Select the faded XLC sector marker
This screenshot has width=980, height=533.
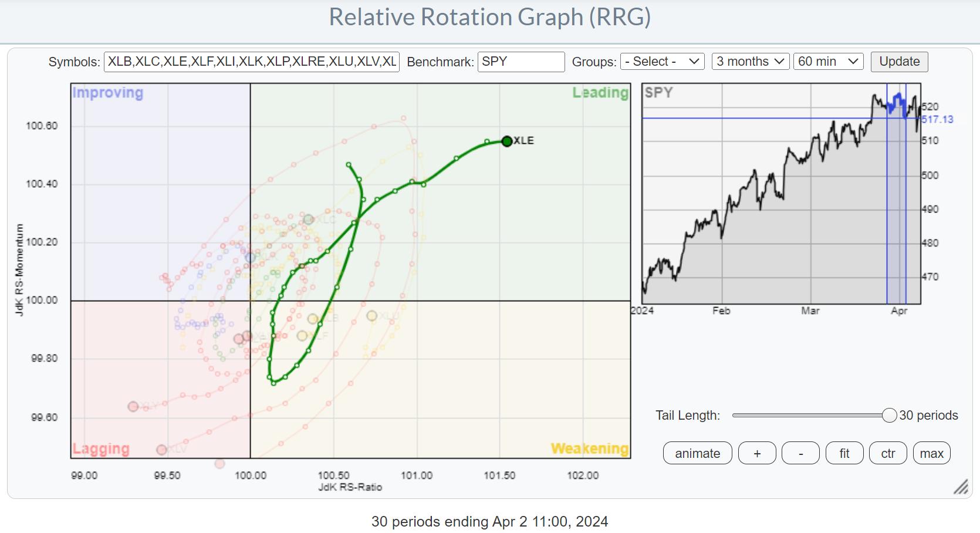[309, 220]
